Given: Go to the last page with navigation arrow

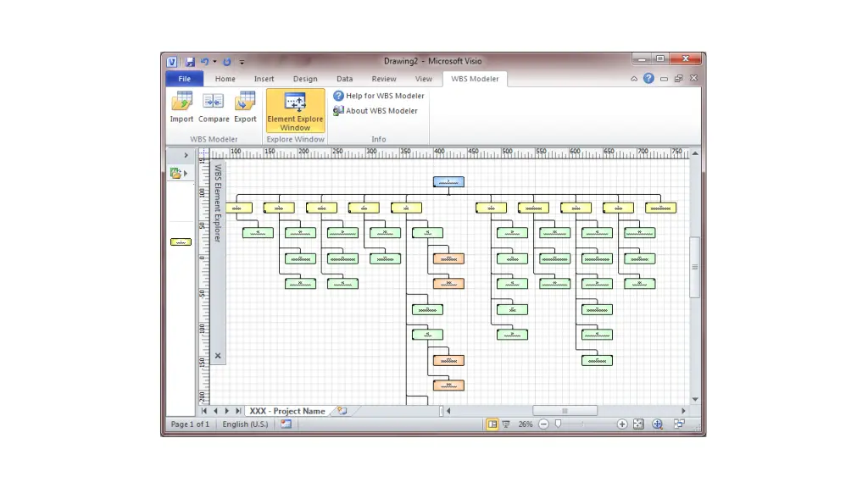Looking at the screenshot, I should click(x=238, y=411).
